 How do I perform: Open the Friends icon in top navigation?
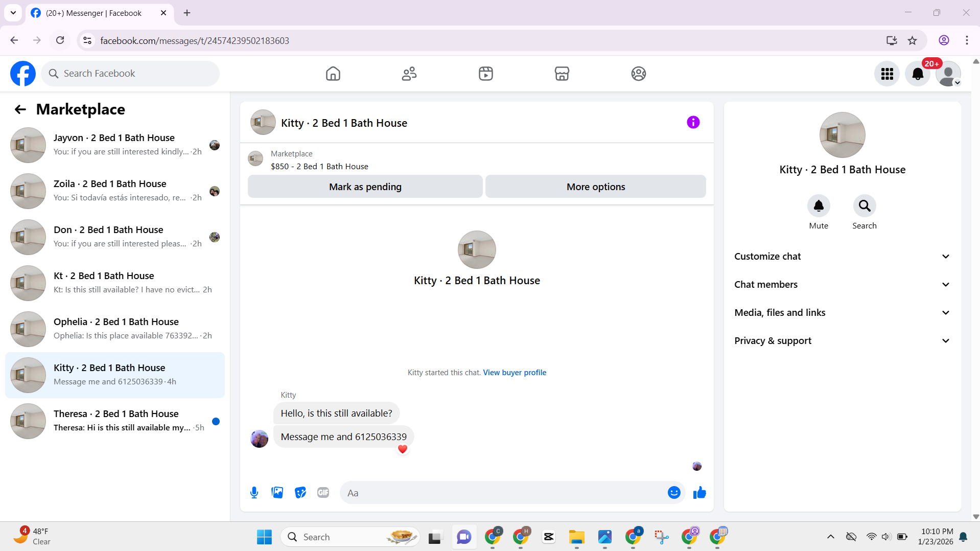tap(409, 74)
